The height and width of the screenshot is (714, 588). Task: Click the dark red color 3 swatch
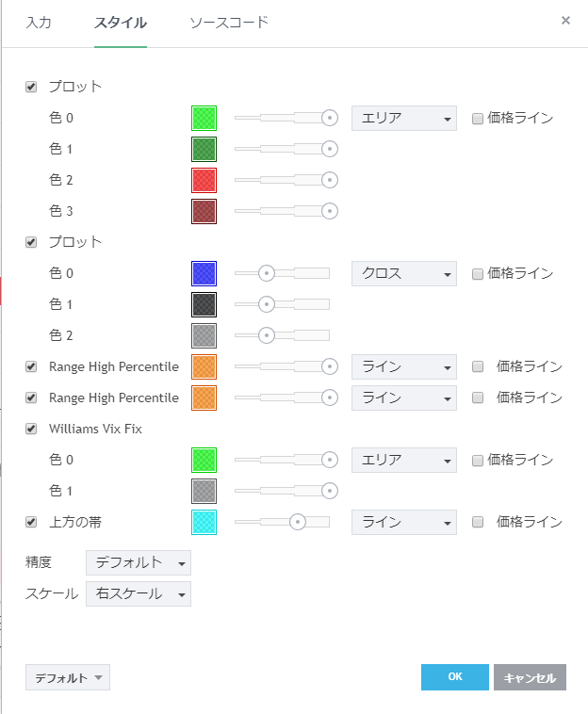[204, 211]
